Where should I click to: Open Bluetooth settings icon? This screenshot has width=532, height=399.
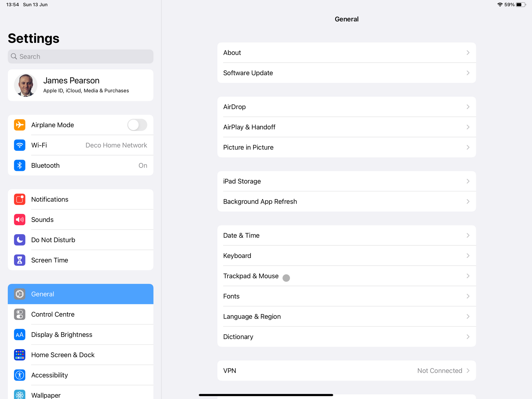(x=19, y=166)
